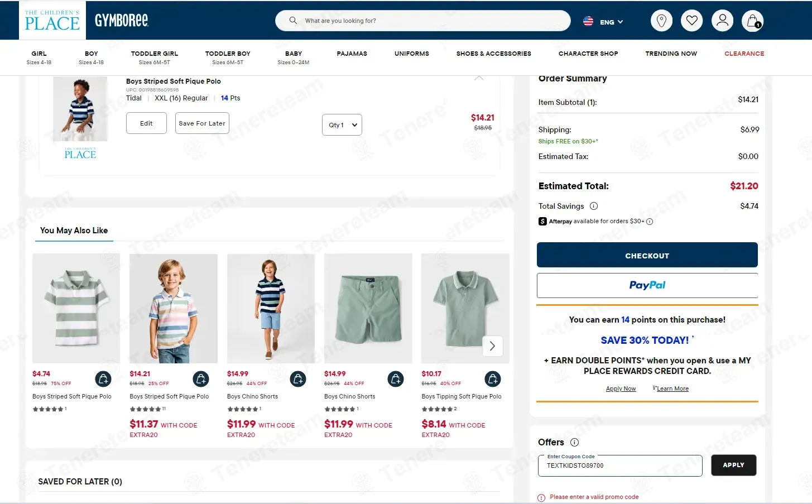Show next recommended products arrow
This screenshot has width=812, height=504.
pos(492,346)
